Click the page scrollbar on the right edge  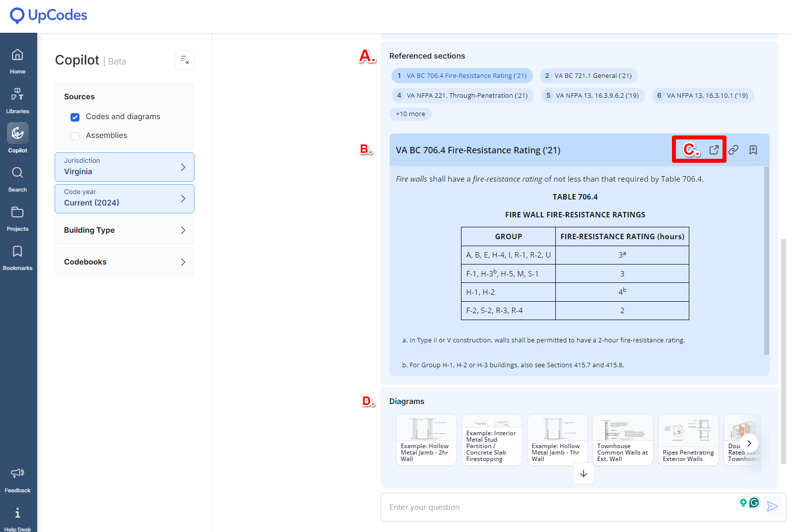coord(784,351)
